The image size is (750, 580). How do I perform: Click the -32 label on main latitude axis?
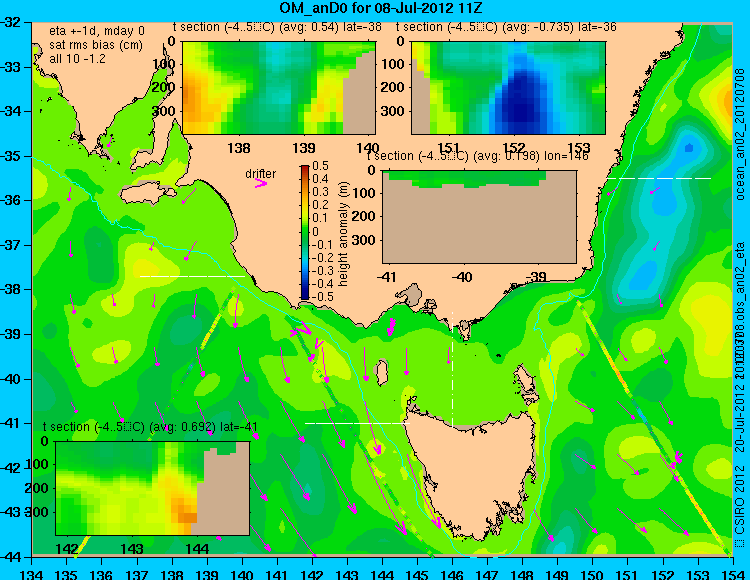(11, 22)
